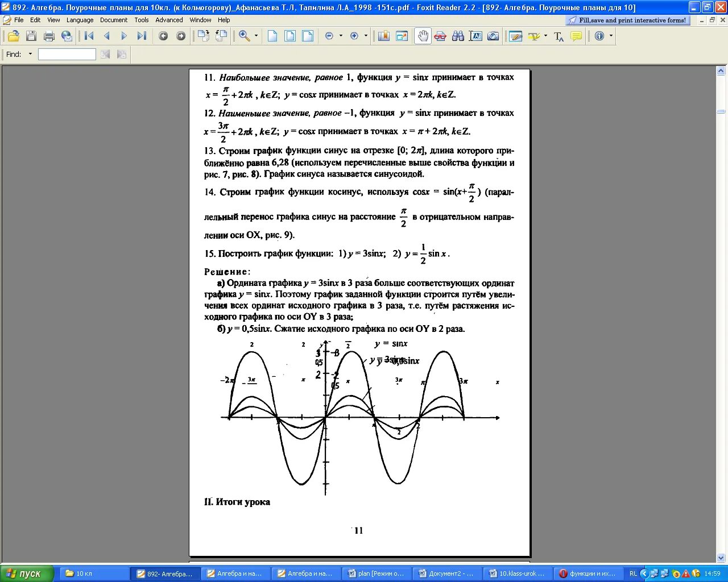Save the document using the floppy disk icon
This screenshot has width=728, height=582.
click(31, 36)
